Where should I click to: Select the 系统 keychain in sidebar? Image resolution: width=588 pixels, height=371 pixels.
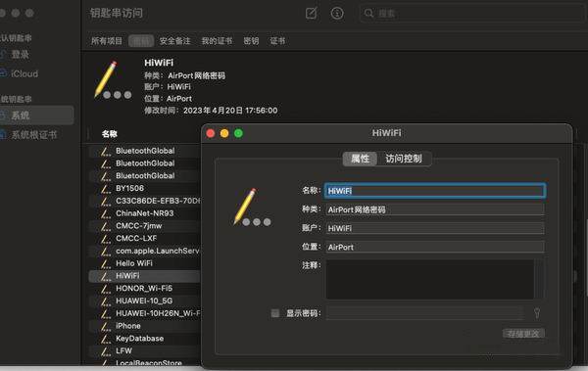(x=37, y=116)
